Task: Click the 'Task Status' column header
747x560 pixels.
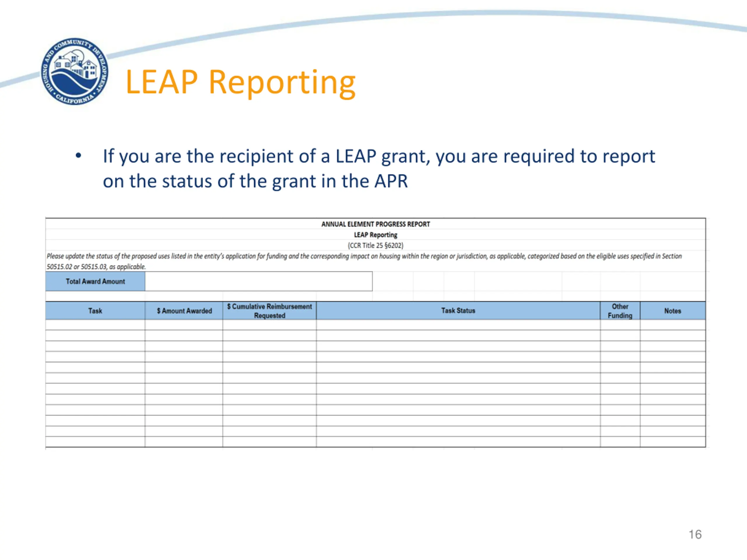Action: [458, 311]
